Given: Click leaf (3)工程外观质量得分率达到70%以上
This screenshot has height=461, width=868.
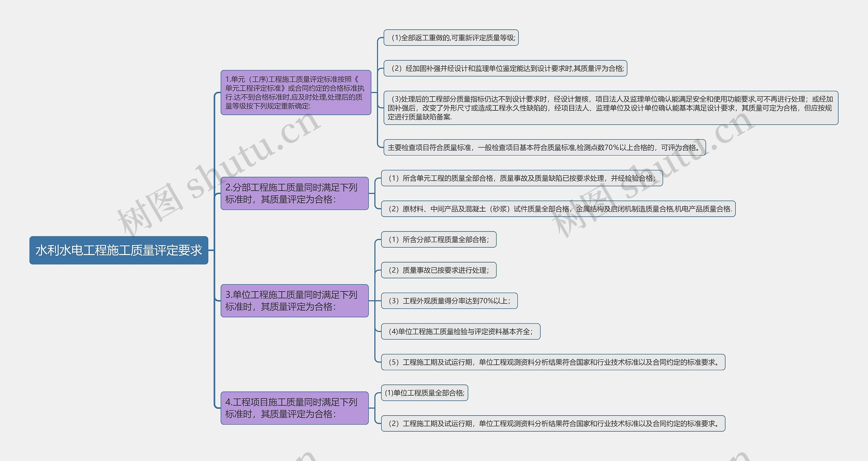Looking at the screenshot, I should 449,301.
